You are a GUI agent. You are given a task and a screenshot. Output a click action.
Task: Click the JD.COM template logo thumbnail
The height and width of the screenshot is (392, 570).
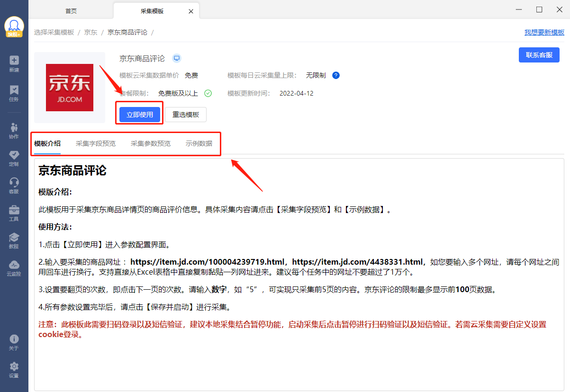click(x=70, y=88)
